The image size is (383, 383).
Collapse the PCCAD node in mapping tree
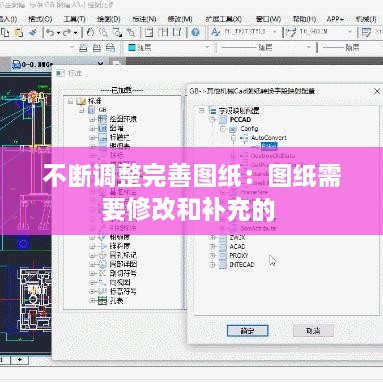pyautogui.click(x=213, y=119)
